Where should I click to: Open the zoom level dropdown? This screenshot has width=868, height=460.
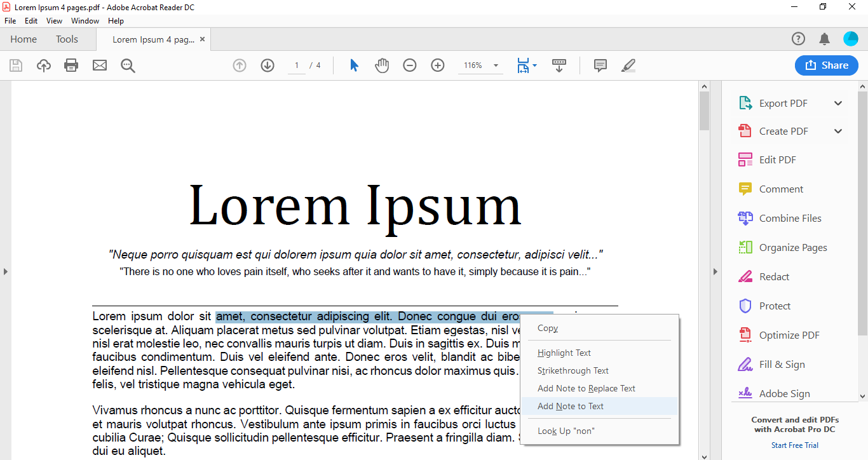click(496, 65)
